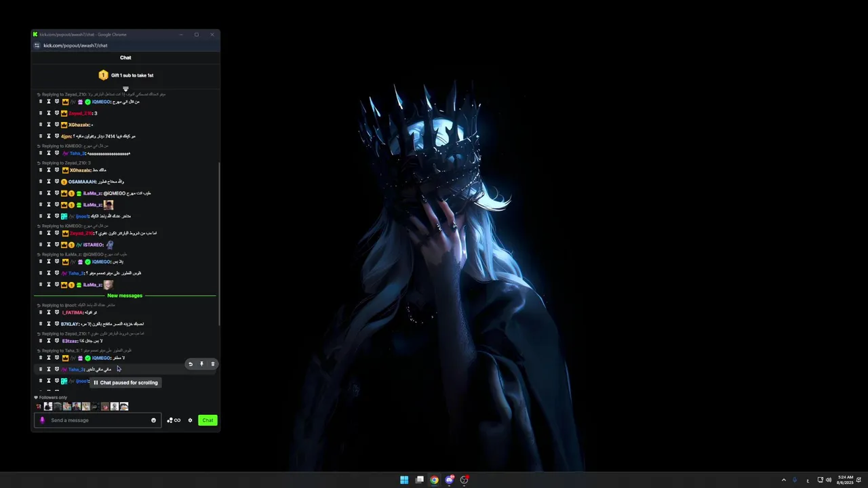Delete B7KLAY's message with the trash icon
This screenshot has width=868, height=488.
pos(40,324)
